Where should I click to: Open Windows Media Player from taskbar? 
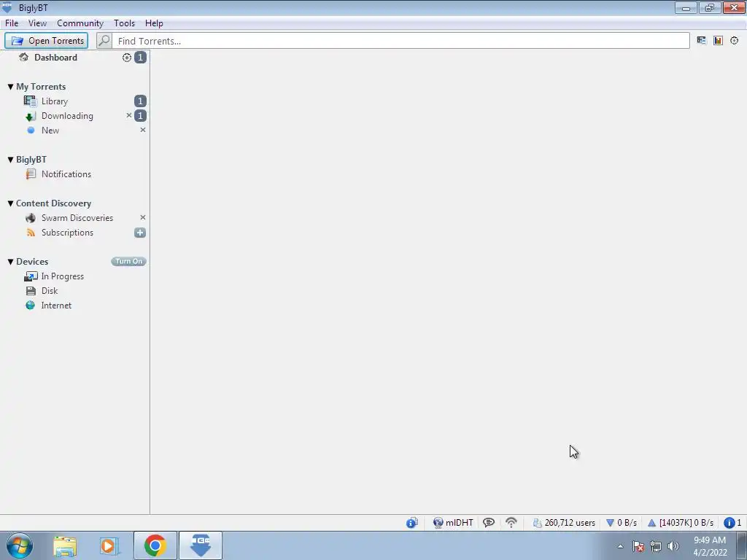108,545
